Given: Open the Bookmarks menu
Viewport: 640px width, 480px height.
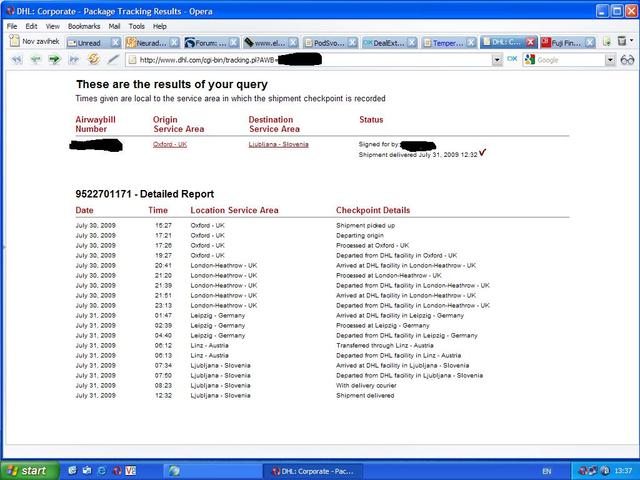Looking at the screenshot, I should (x=84, y=26).
